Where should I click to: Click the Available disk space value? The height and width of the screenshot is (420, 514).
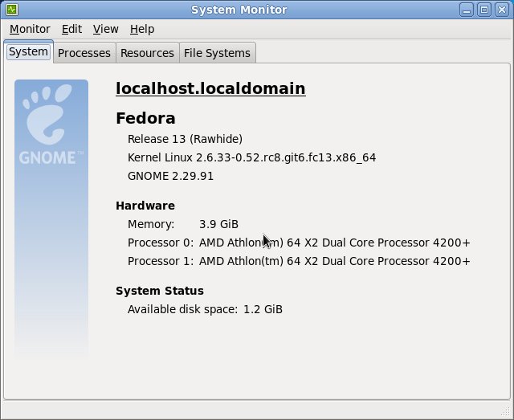tap(263, 309)
